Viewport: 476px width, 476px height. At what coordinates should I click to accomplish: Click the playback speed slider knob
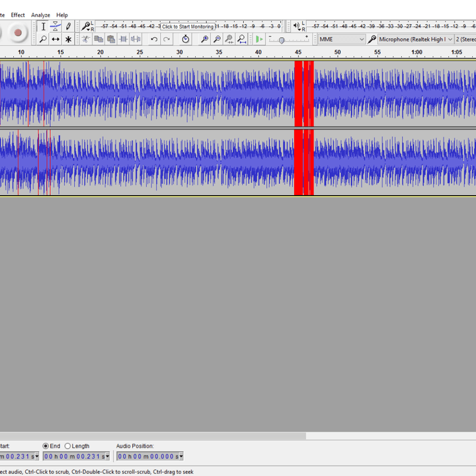282,40
